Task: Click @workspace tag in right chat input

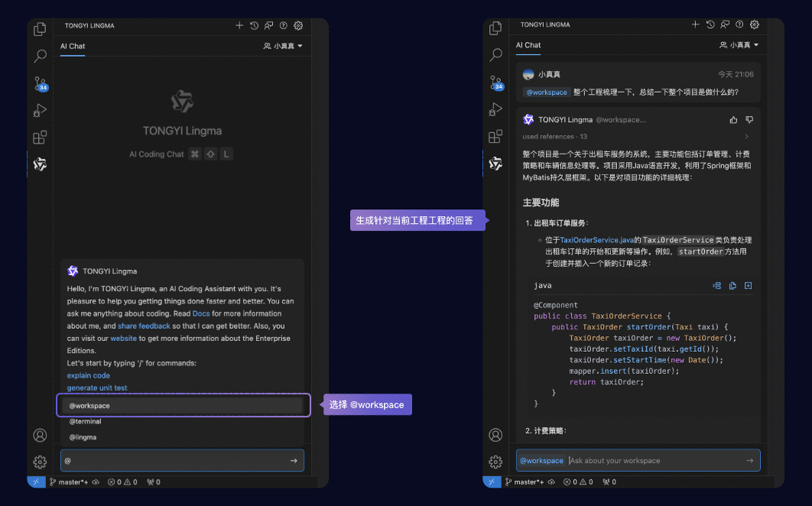Action: (x=541, y=460)
